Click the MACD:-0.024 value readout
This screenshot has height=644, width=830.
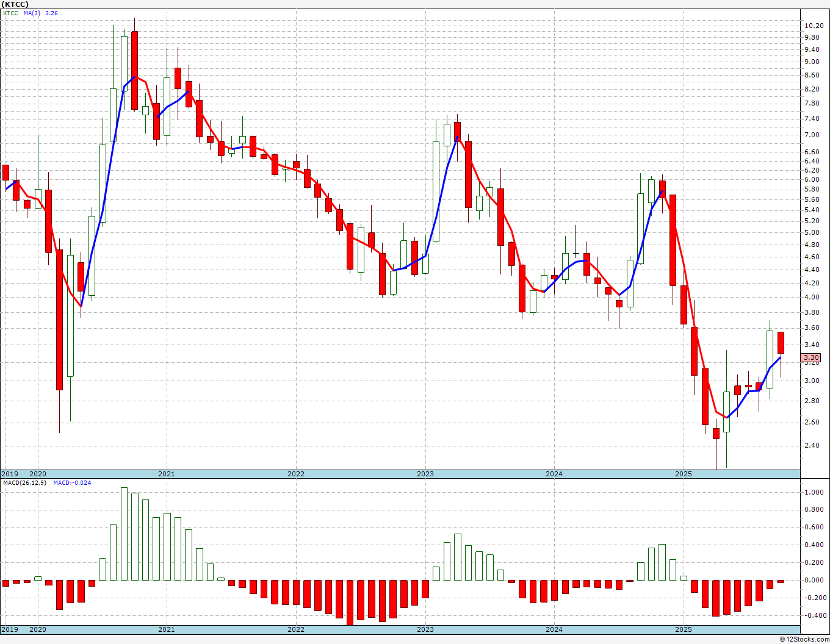72,482
